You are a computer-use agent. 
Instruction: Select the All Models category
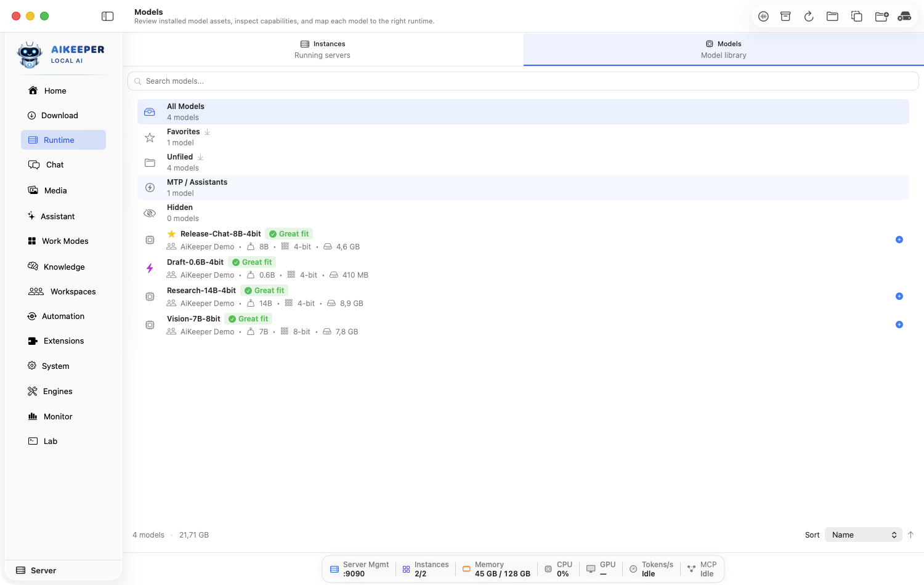pos(523,111)
